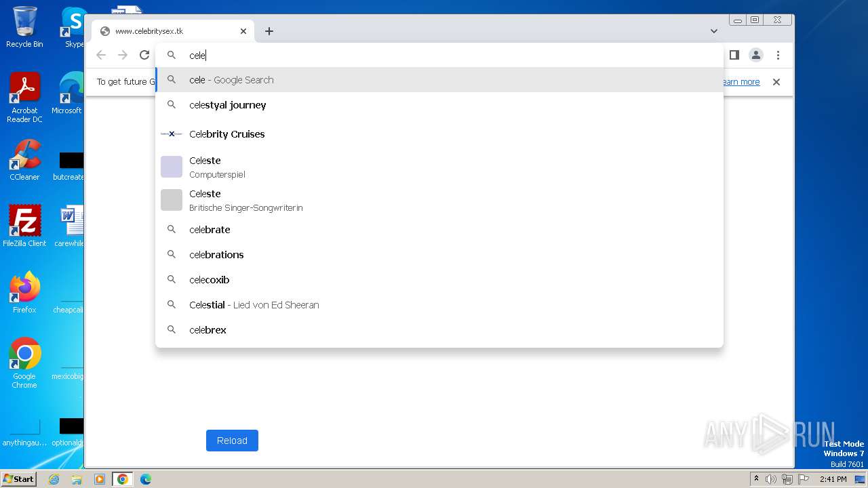This screenshot has width=868, height=488.
Task: Open the Action Center flag icon
Action: tap(804, 479)
